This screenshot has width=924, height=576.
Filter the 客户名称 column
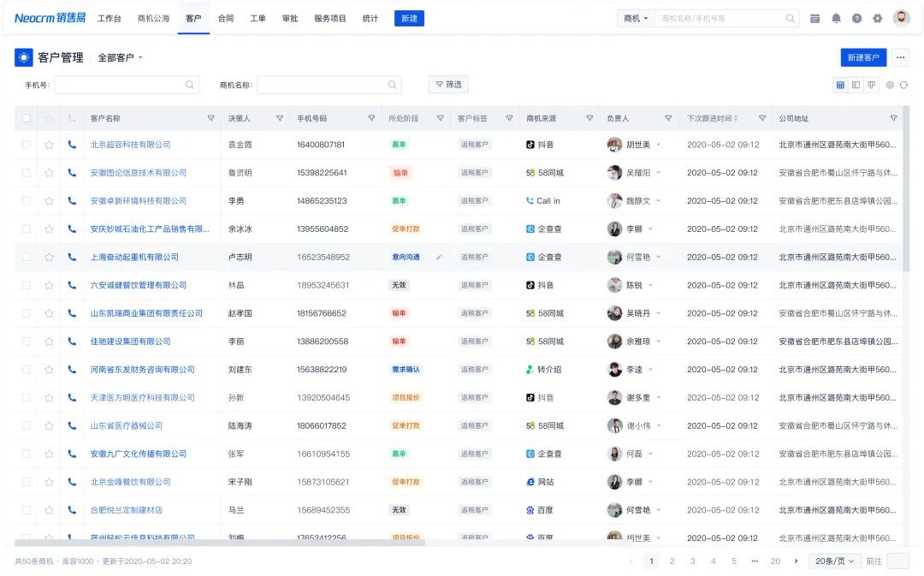(x=211, y=118)
